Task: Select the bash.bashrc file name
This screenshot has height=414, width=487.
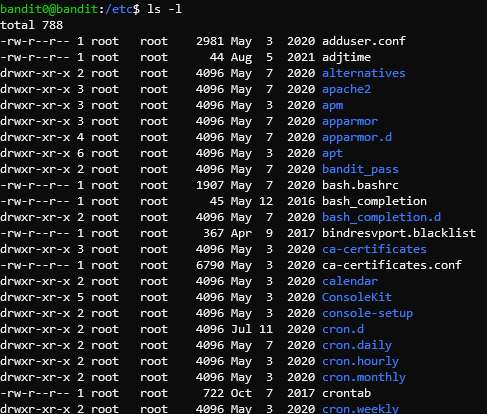Action: [x=360, y=185]
